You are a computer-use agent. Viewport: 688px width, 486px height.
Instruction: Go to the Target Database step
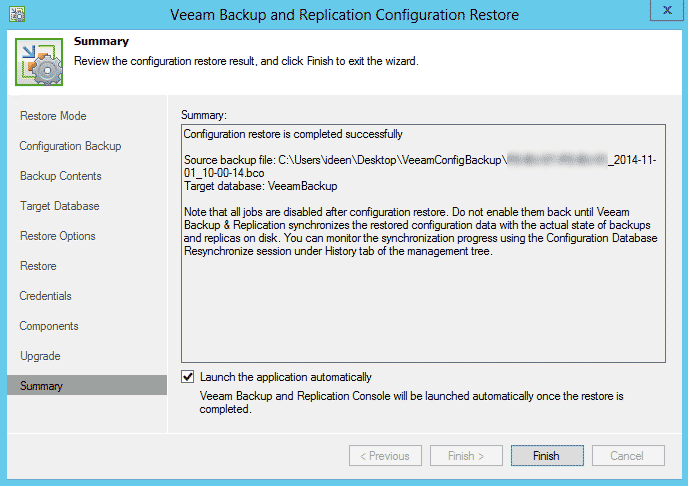[x=60, y=206]
